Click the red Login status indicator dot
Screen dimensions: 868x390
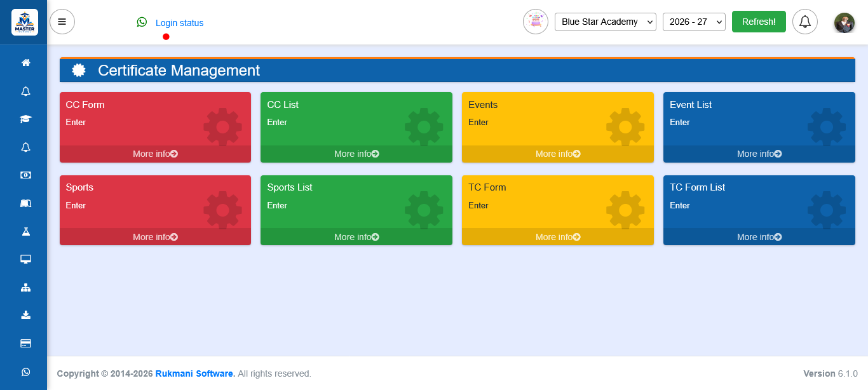coord(166,37)
